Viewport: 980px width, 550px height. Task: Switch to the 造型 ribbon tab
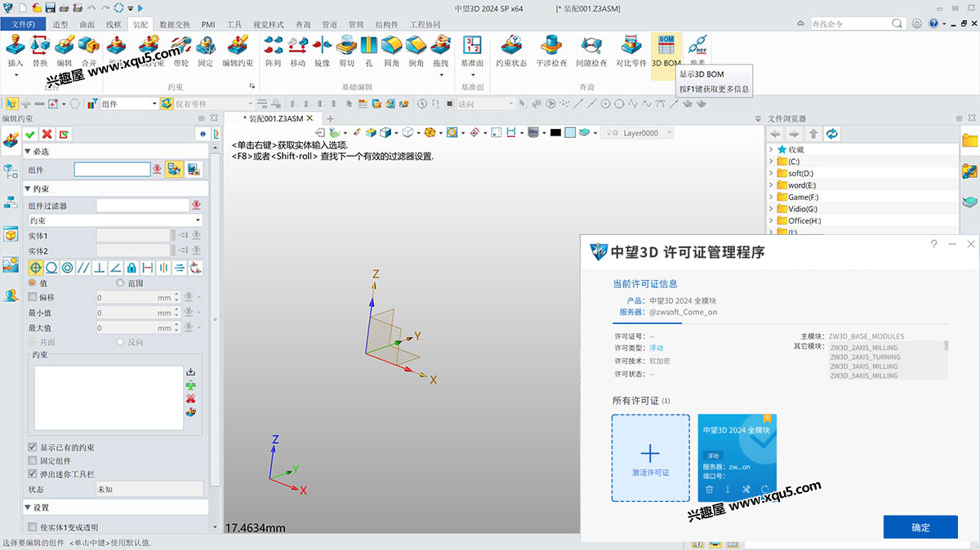click(60, 24)
